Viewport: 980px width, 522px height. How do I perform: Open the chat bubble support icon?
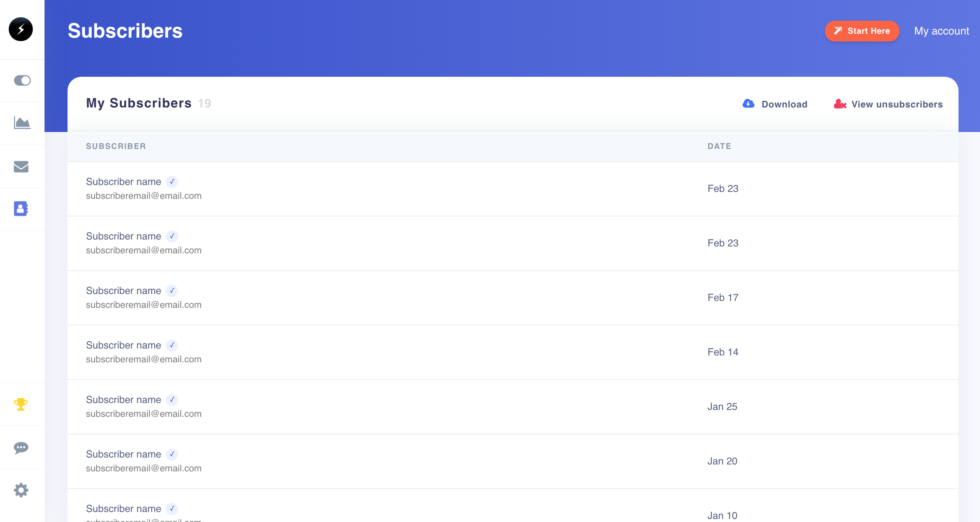click(x=21, y=448)
